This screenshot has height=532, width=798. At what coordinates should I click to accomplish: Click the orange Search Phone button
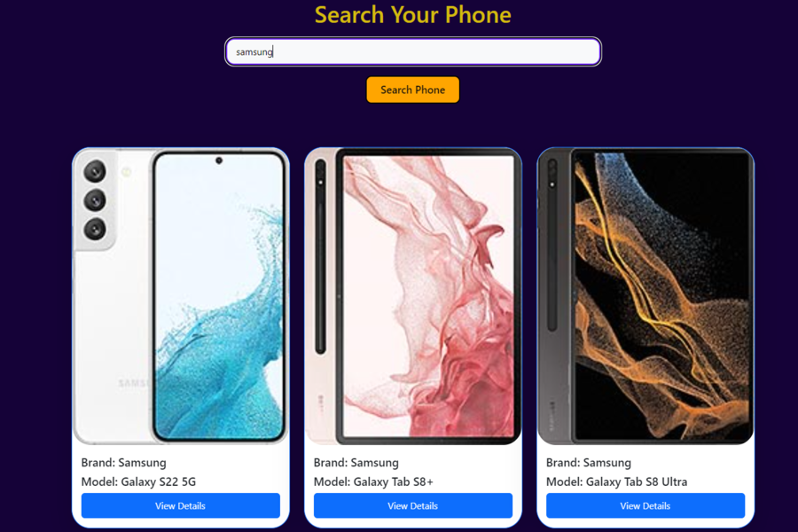pos(412,90)
